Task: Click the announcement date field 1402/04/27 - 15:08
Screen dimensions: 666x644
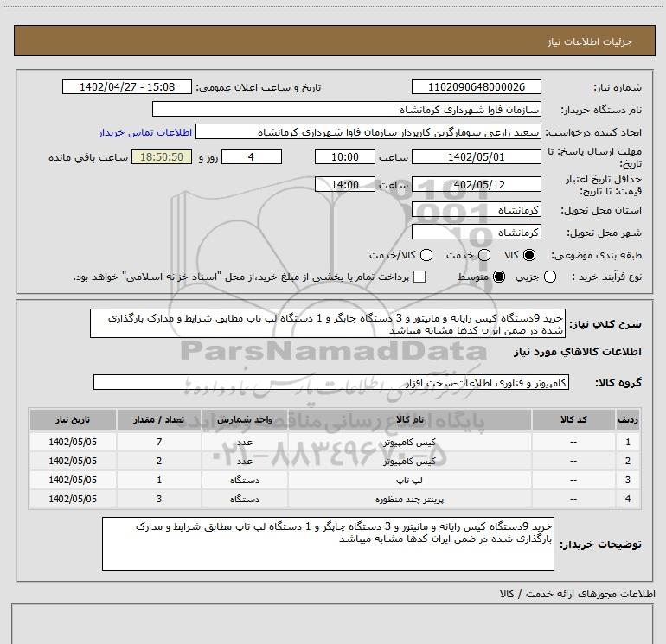Action: (x=127, y=87)
